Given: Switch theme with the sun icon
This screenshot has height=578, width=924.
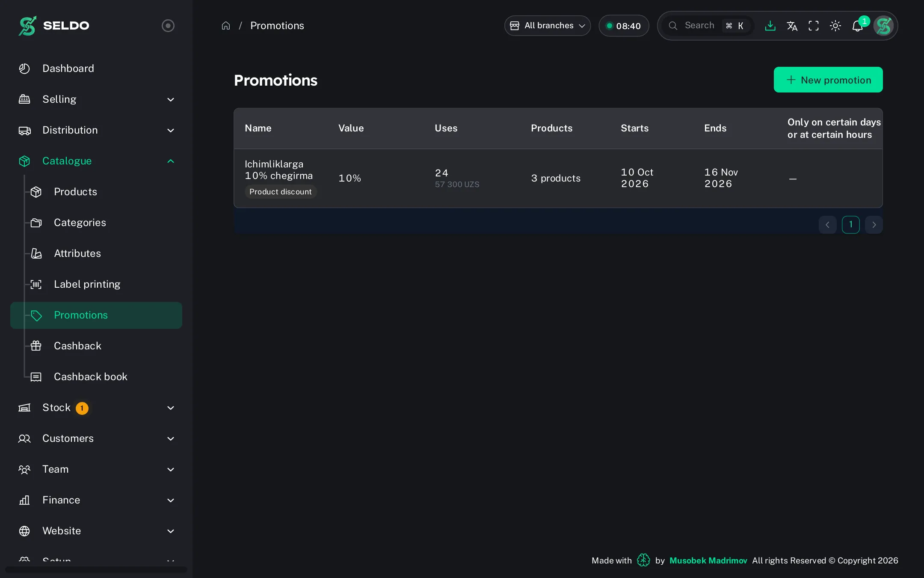Looking at the screenshot, I should click(x=835, y=26).
